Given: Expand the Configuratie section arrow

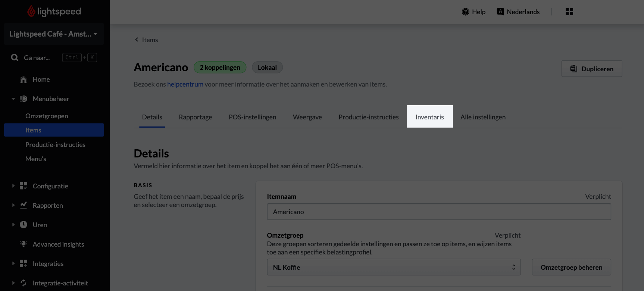Looking at the screenshot, I should click(13, 186).
